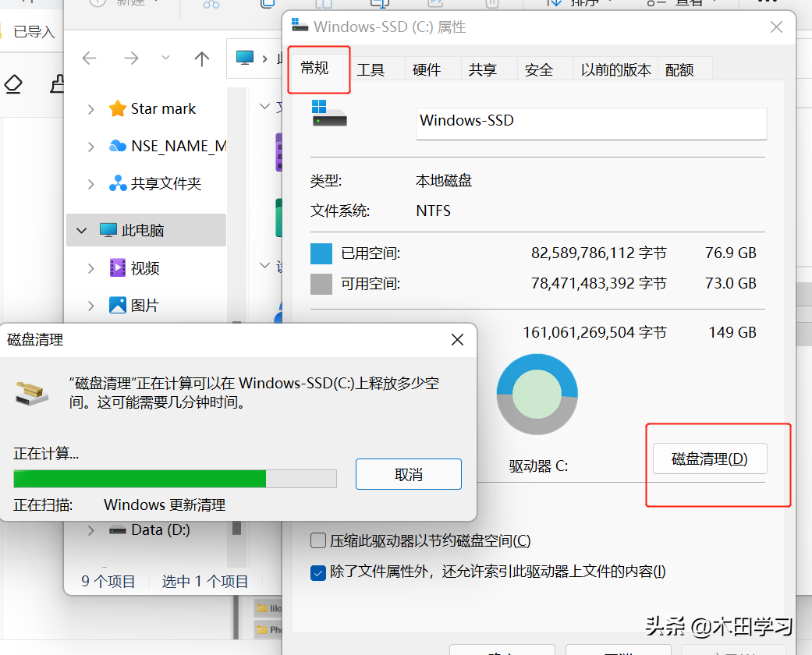Click the 本地磁盘 type value
This screenshot has width=812, height=655.
tap(444, 181)
